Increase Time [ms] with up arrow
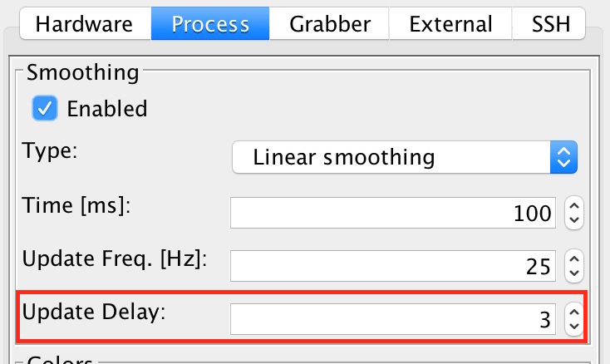The width and height of the screenshot is (610, 364). [573, 207]
